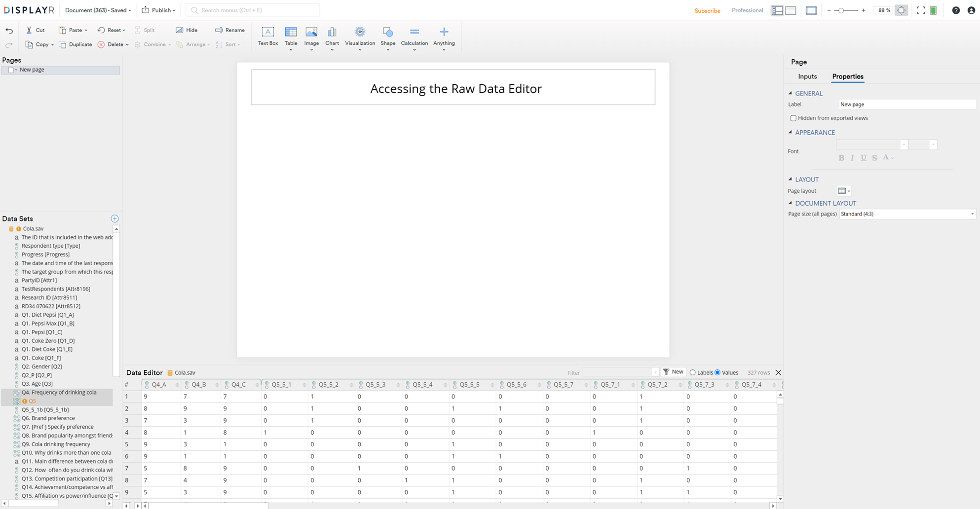980x509 pixels.
Task: Collapse the GENERAL section
Action: pyautogui.click(x=791, y=93)
